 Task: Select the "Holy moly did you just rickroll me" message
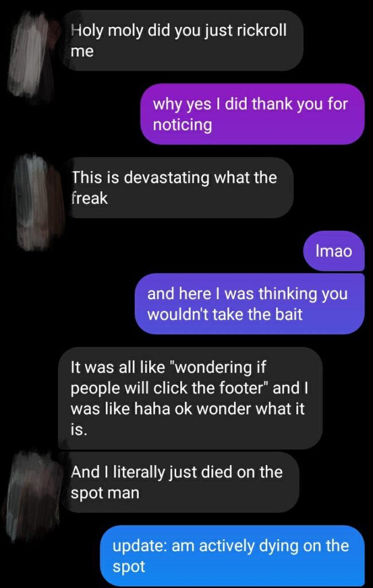click(184, 40)
